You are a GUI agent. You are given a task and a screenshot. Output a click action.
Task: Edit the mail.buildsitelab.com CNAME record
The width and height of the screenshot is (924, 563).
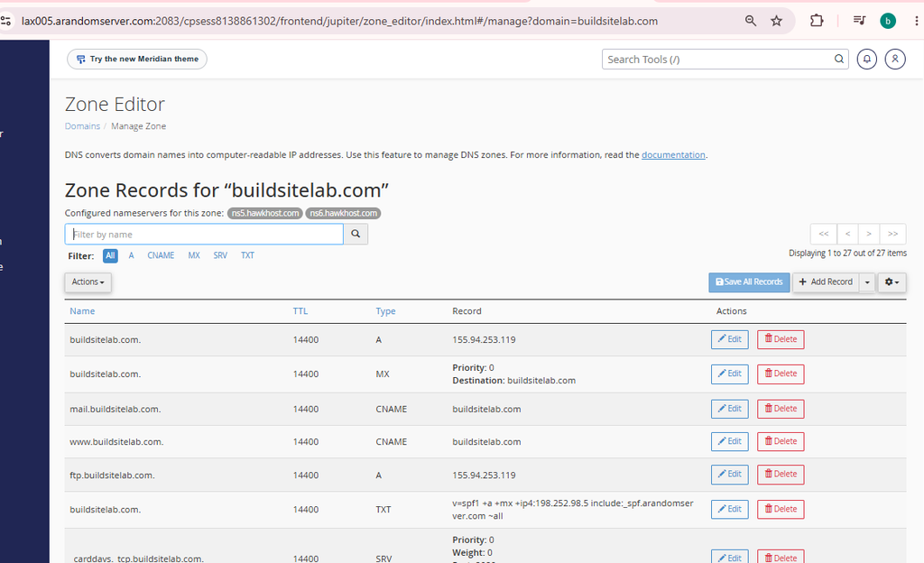point(729,409)
